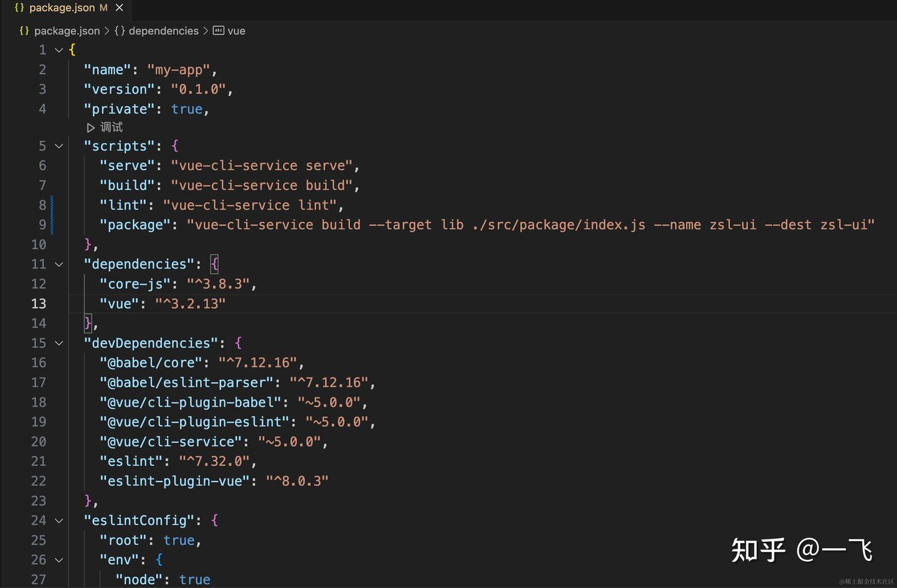
Task: Collapse the root object at line 1
Action: (59, 50)
